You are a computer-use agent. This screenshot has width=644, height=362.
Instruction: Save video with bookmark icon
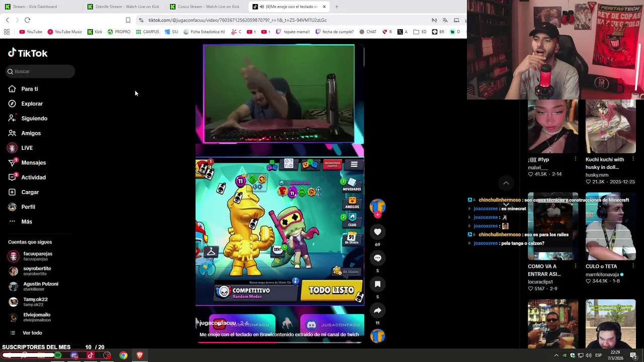coord(377,284)
